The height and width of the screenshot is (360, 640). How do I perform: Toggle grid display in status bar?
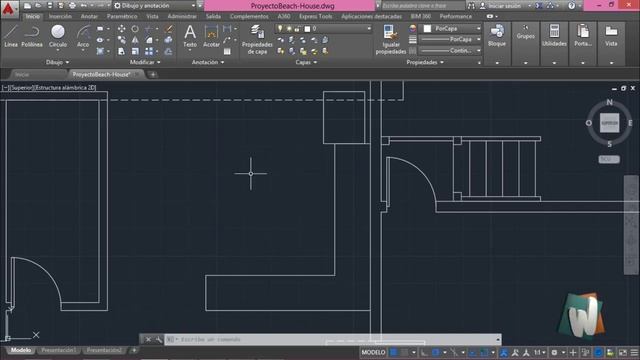point(394,352)
